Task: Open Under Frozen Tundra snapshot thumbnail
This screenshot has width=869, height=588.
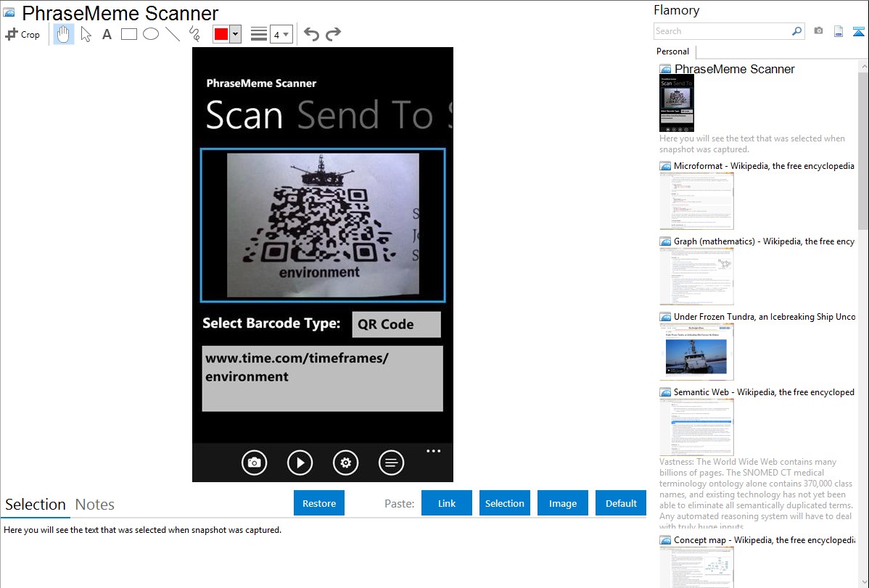Action: click(x=696, y=352)
